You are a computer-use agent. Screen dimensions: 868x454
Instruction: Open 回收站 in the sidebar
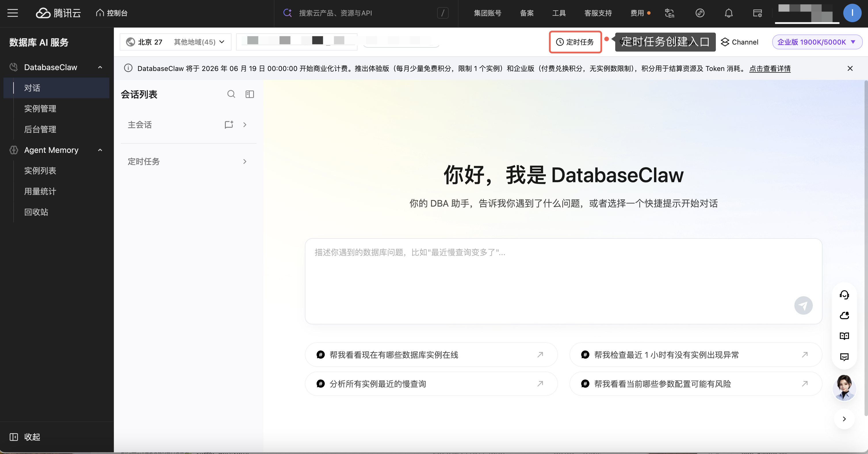coord(36,212)
